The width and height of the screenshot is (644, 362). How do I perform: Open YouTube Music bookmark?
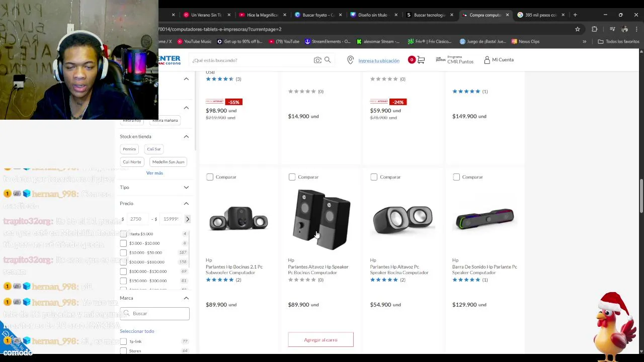tap(194, 41)
